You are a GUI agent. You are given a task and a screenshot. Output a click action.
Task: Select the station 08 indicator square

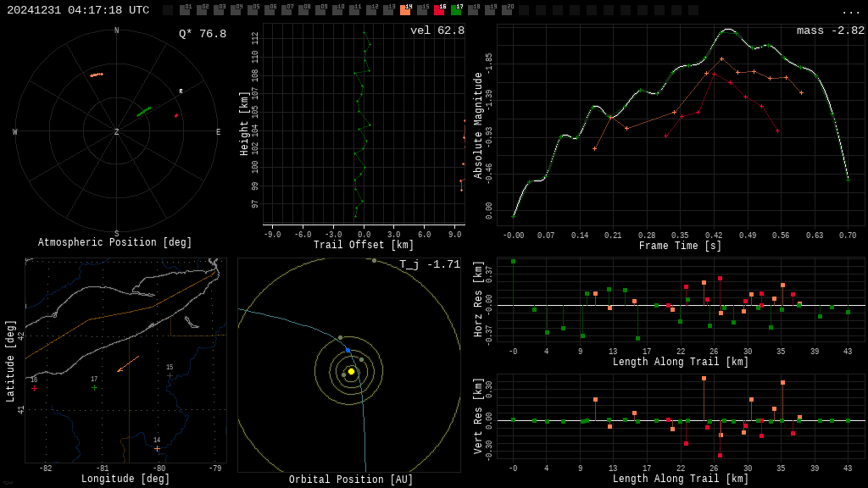point(303,10)
